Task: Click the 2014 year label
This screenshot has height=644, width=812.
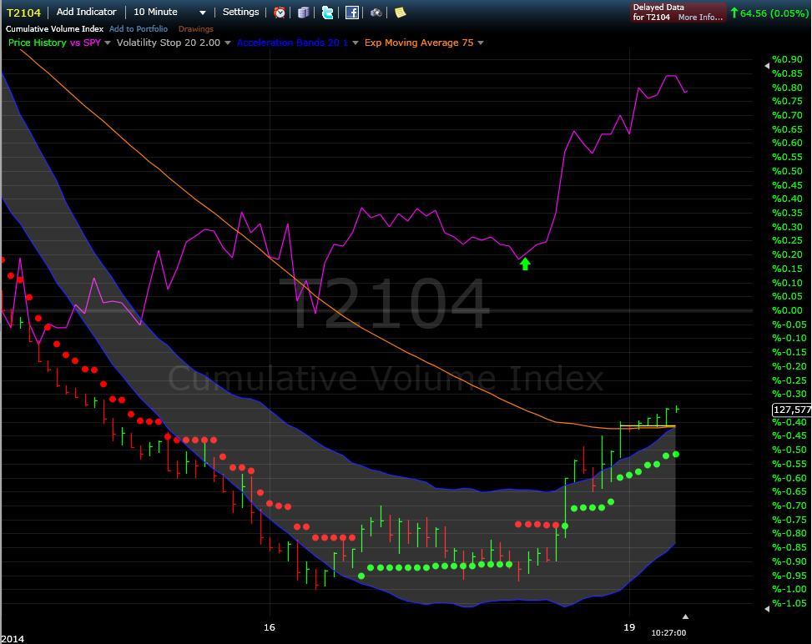Action: coord(13,639)
